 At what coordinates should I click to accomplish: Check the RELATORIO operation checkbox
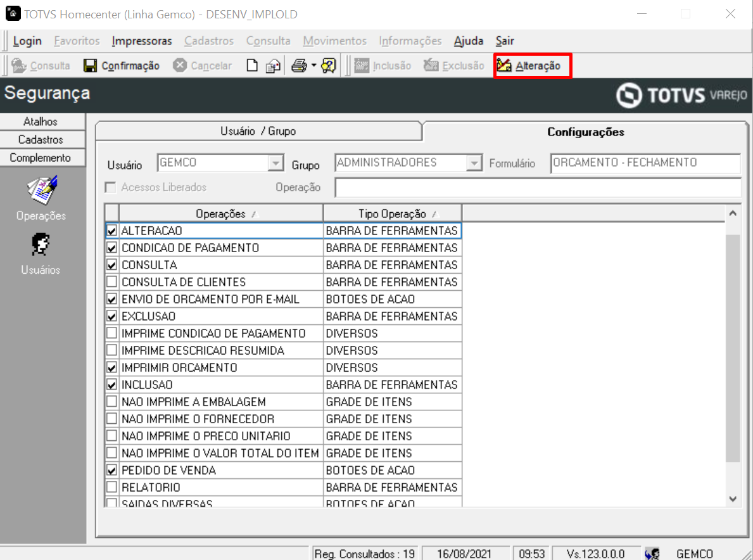(112, 487)
